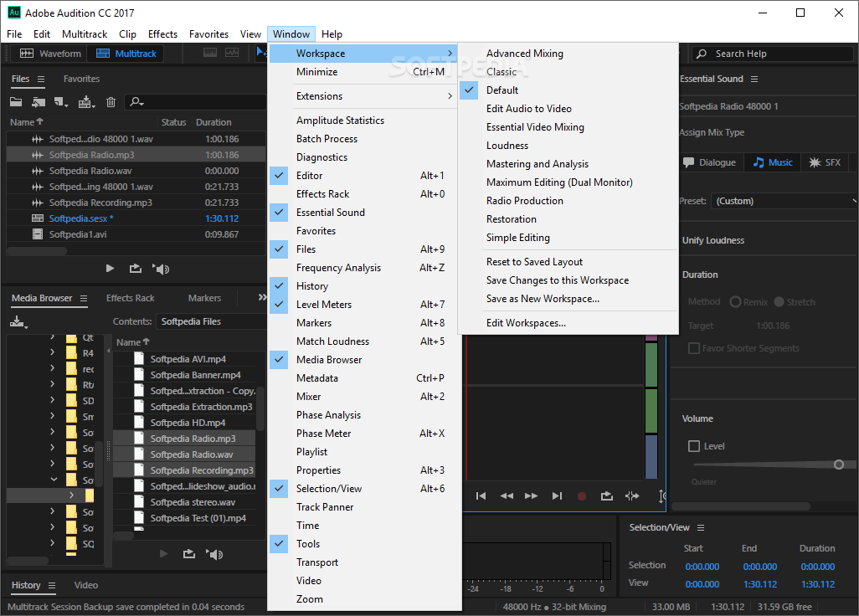Click the Fast Forward transport button
This screenshot has width=859, height=616.
click(531, 496)
